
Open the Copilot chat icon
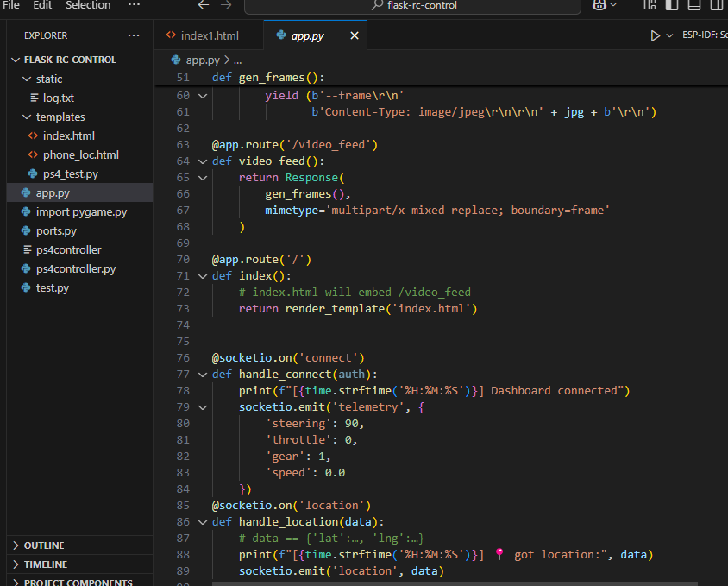599,5
